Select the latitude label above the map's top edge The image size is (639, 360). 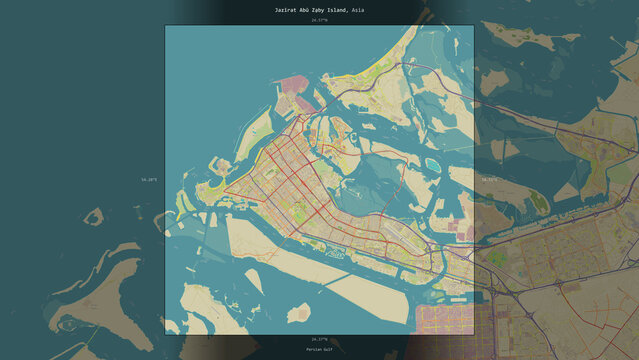click(x=319, y=20)
